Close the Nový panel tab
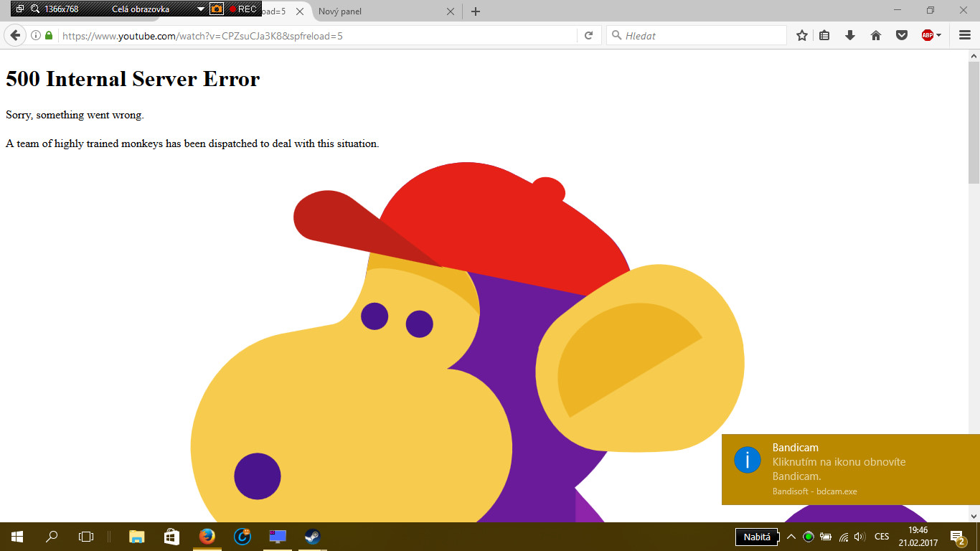This screenshot has height=551, width=980. pyautogui.click(x=451, y=11)
